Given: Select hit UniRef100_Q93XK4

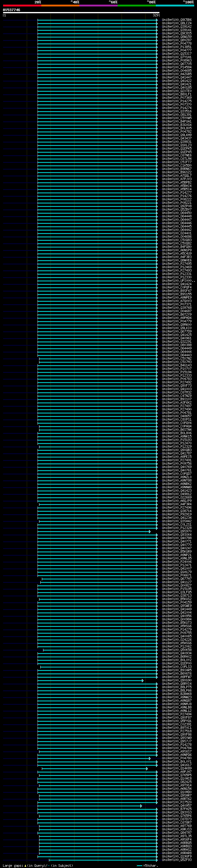Looking at the screenshot, I should pyautogui.click(x=176, y=535).
